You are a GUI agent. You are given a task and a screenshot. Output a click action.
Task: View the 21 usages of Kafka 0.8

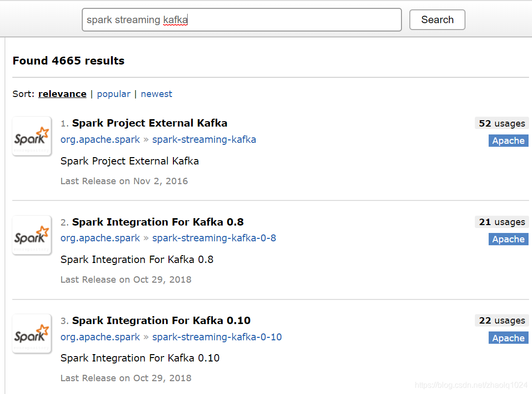point(501,222)
